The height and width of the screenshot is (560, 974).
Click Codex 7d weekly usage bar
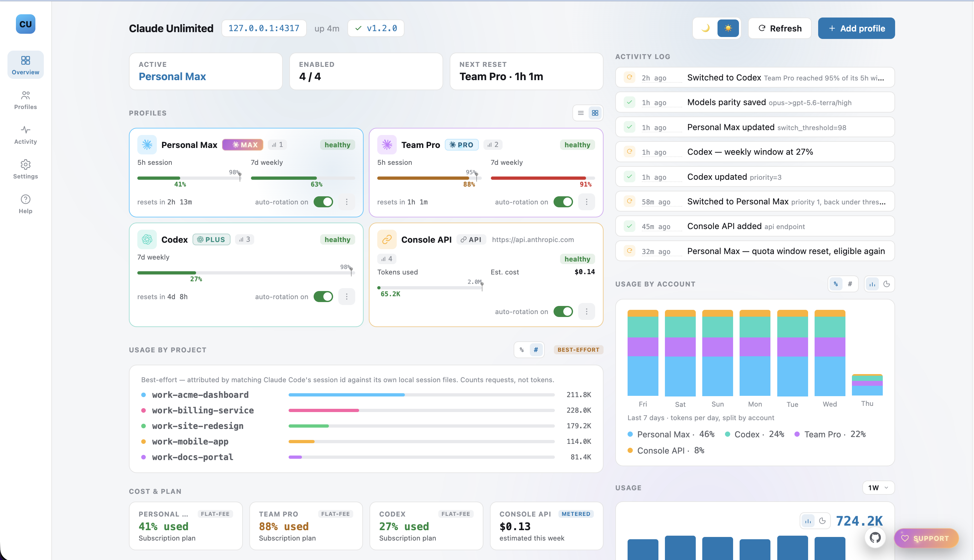coord(246,273)
